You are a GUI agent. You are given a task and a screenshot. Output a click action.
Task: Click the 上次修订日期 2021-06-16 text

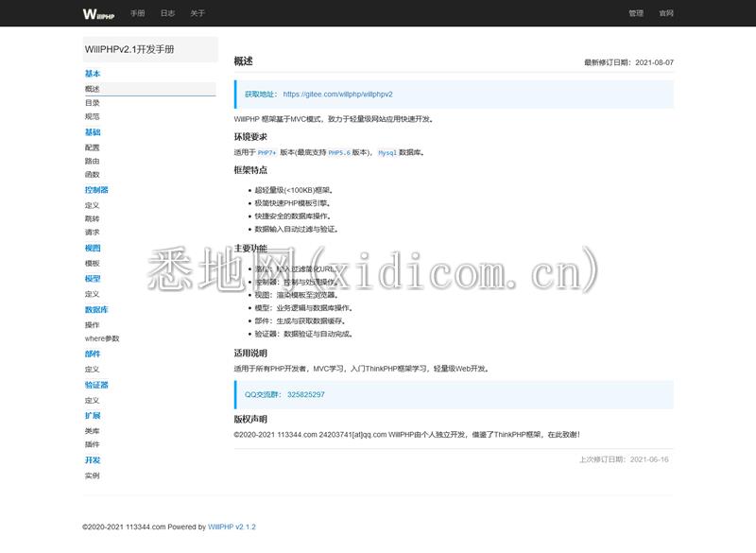tap(624, 459)
